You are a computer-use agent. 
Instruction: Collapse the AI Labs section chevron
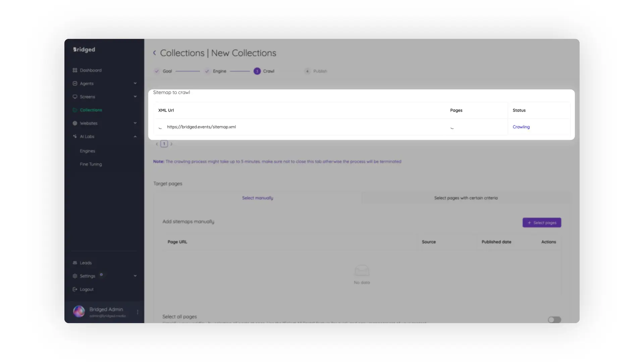135,136
